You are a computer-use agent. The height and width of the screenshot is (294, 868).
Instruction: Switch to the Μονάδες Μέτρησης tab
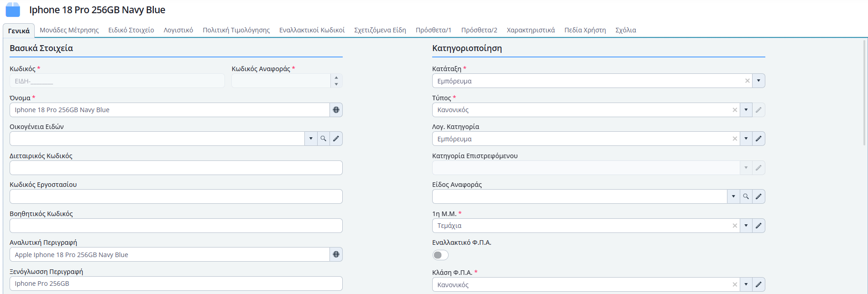pos(69,30)
